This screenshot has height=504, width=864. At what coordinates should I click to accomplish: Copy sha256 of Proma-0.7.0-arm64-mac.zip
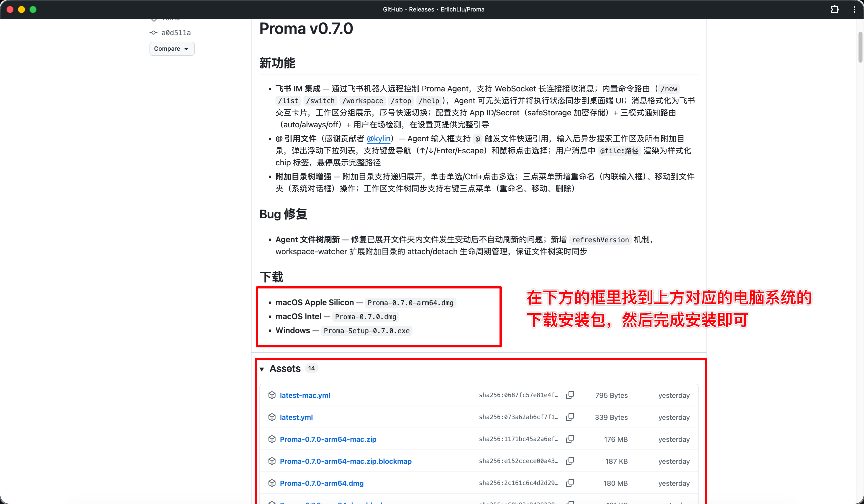pyautogui.click(x=570, y=439)
